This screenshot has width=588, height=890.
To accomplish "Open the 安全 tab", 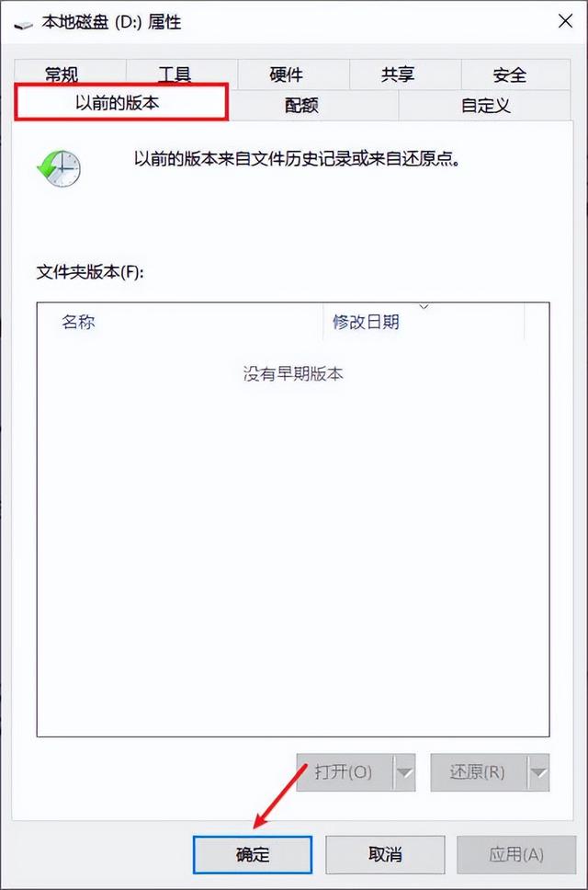I will click(509, 74).
